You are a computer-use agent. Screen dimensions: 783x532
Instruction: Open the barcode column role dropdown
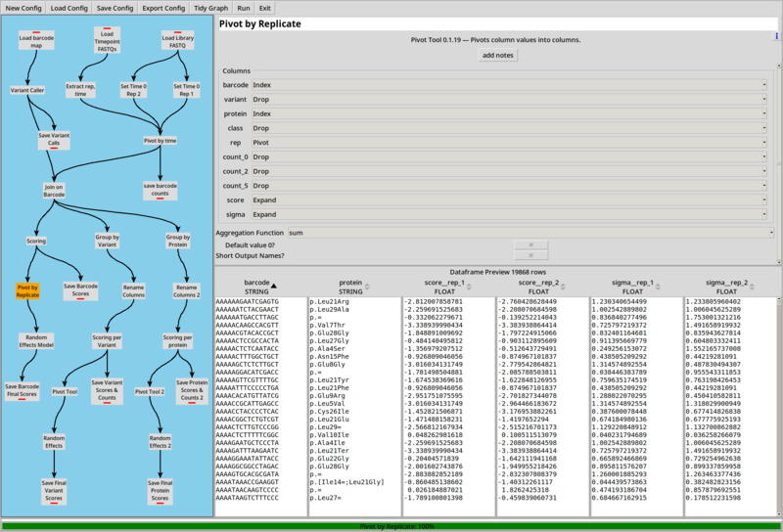(x=509, y=85)
